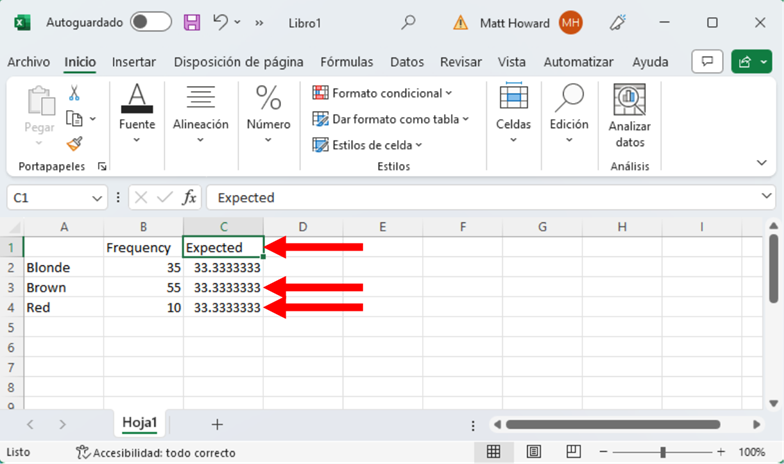Toggle the Autoguardado switch
Image resolution: width=784 pixels, height=464 pixels.
(150, 22)
